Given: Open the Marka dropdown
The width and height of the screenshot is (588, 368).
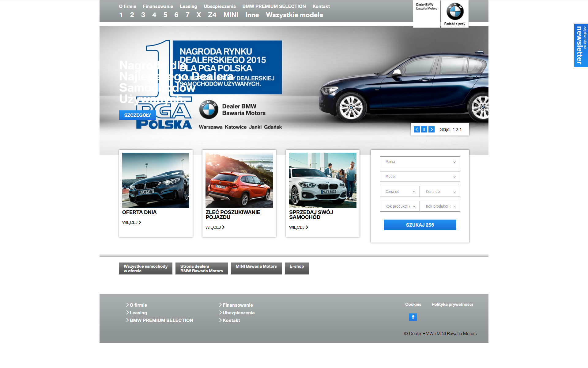Looking at the screenshot, I should [x=420, y=162].
